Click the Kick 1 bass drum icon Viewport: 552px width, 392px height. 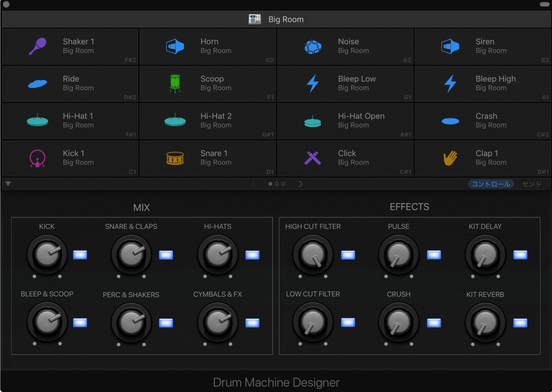(x=37, y=158)
